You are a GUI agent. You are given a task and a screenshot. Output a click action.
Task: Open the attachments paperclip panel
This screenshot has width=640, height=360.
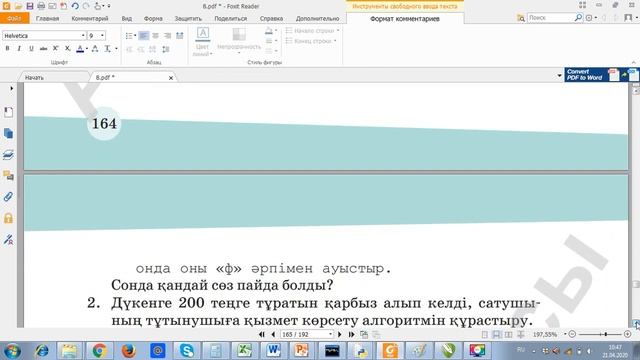click(8, 197)
